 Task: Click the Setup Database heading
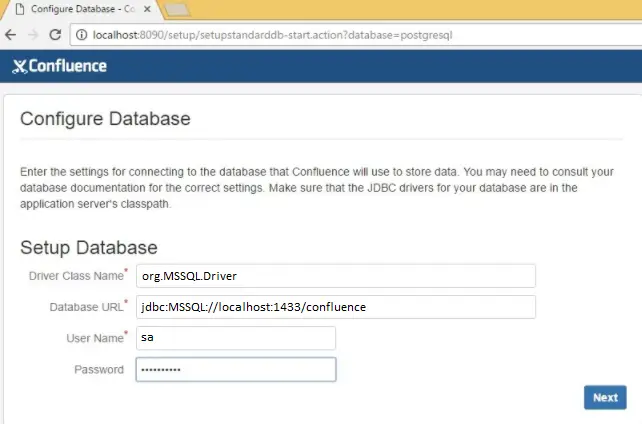(x=89, y=247)
